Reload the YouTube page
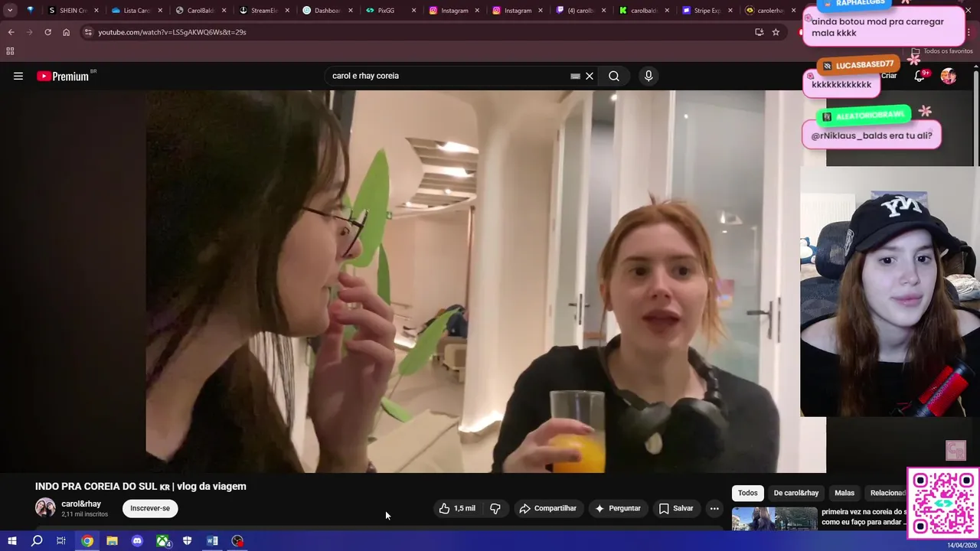This screenshot has height=551, width=980. (47, 32)
